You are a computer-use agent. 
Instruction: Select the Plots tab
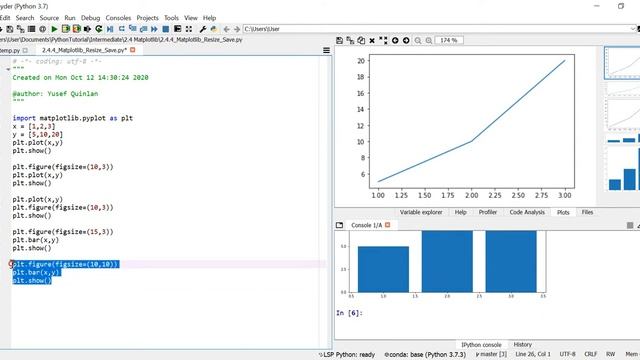(563, 212)
